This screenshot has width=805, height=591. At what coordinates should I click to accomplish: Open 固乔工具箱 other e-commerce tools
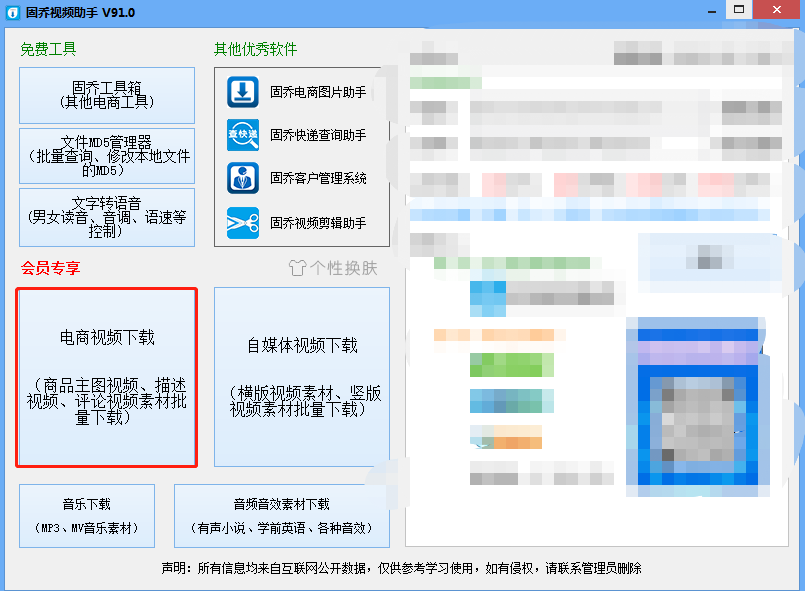click(x=107, y=95)
